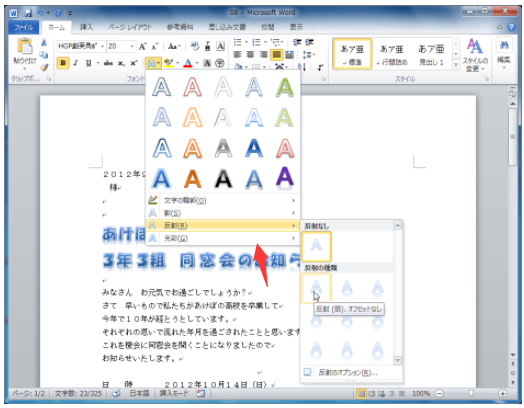524x408 pixels.
Task: Click the text highlight color marker
Action: click(169, 63)
